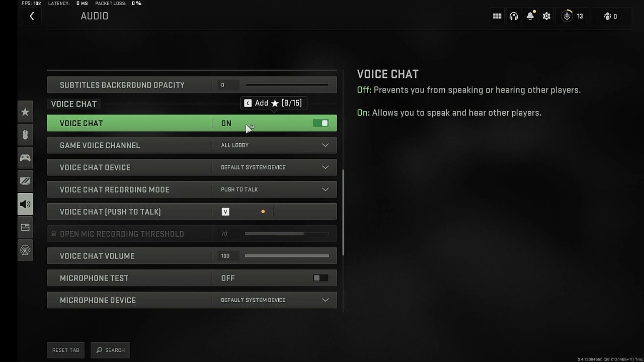The height and width of the screenshot is (362, 644).
Task: Check notifications via the bell icon
Action: 530,16
